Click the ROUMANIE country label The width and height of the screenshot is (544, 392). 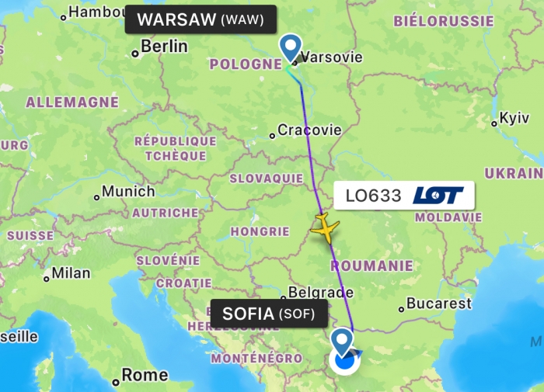click(x=371, y=265)
